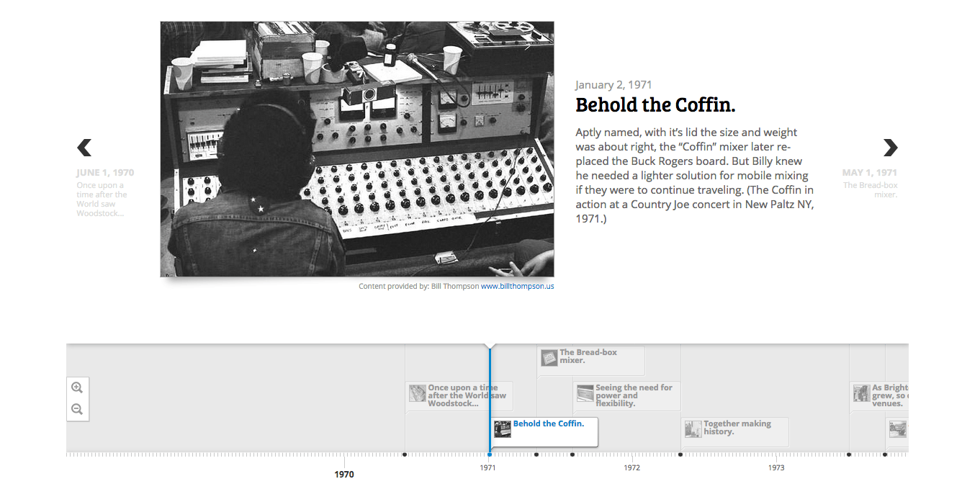The image size is (980, 484).
Task: Click the Together making history flag thumbnail icon
Action: point(693,429)
